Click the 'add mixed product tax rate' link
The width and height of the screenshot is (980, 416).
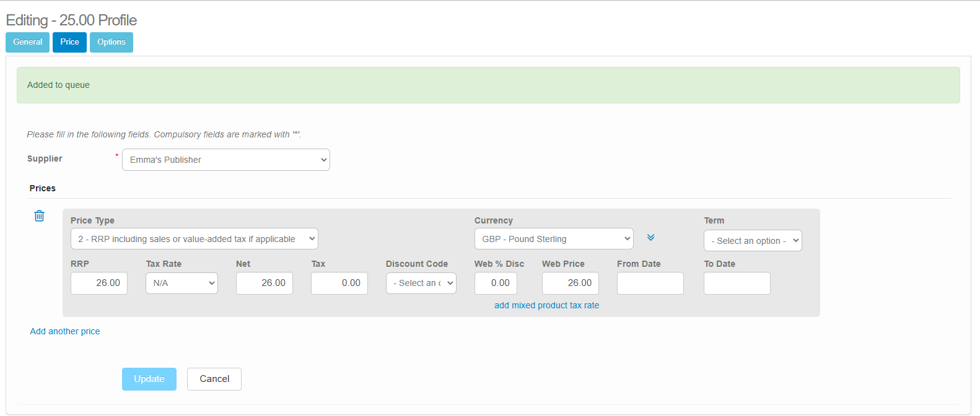546,305
